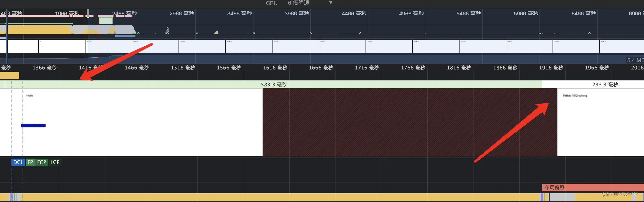Select the 233.3 毫秒 frame bar
The width and height of the screenshot is (644, 202).
click(593, 85)
